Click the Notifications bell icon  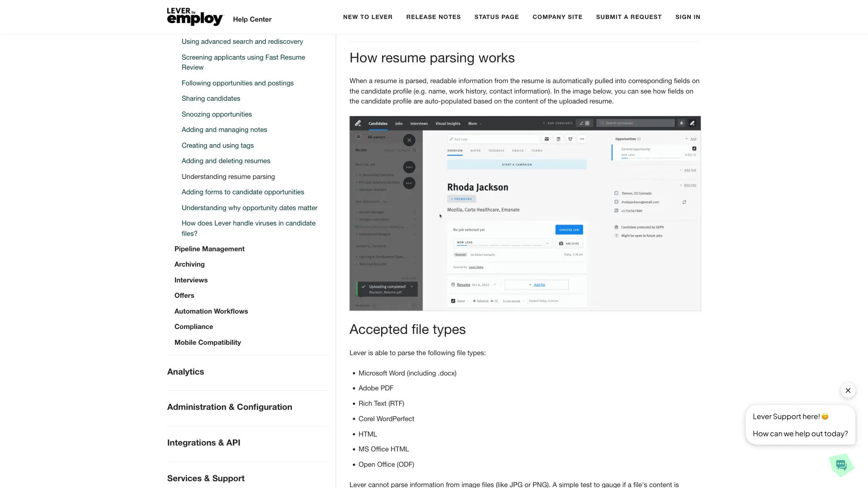tap(681, 123)
